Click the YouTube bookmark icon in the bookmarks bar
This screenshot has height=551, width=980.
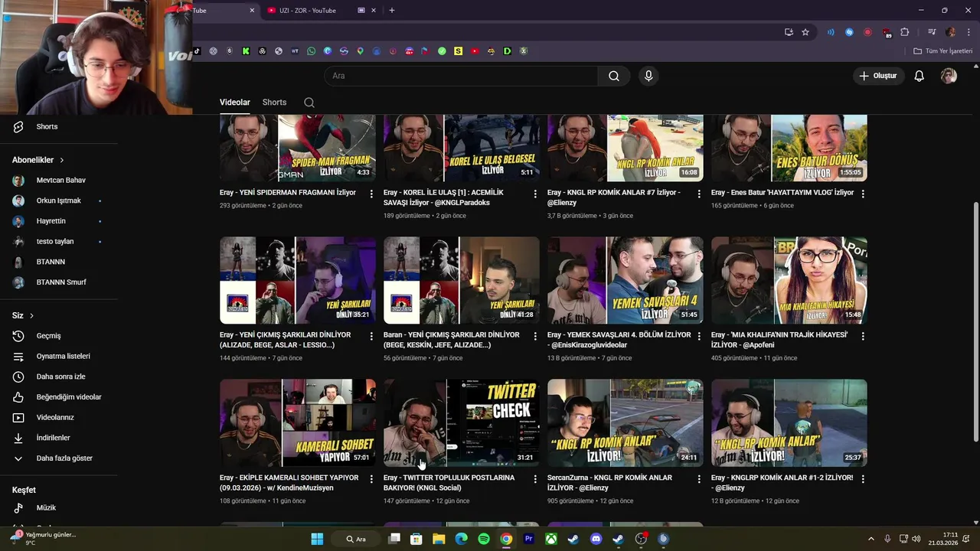coord(475,51)
